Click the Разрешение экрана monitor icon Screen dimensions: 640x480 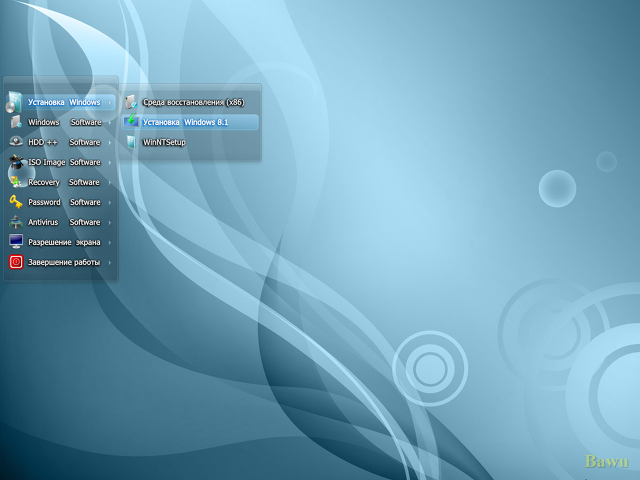click(x=16, y=242)
